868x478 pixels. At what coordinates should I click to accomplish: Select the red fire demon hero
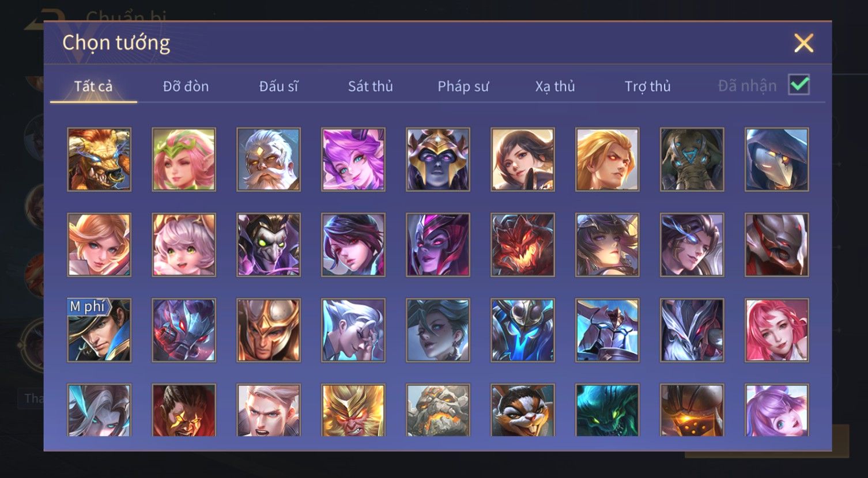click(x=522, y=245)
